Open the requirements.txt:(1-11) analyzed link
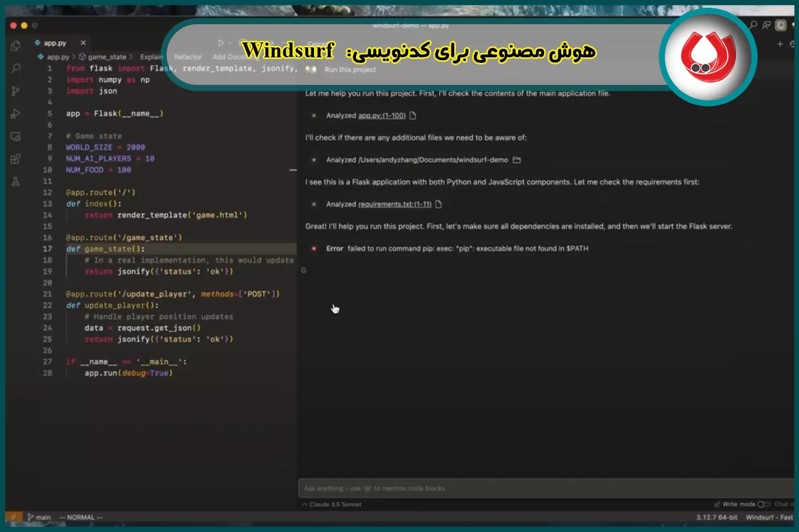 pyautogui.click(x=395, y=204)
